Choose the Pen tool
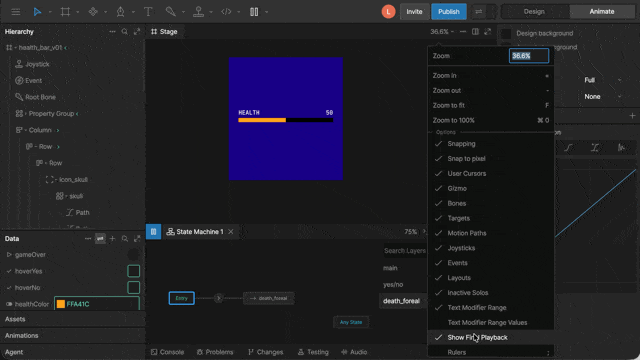This screenshot has height=360, width=640. 120,12
